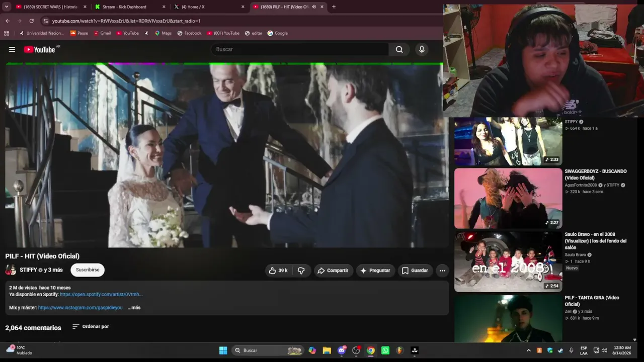This screenshot has width=644, height=362.
Task: Close the Kick Dashboard tab
Action: 164,7
